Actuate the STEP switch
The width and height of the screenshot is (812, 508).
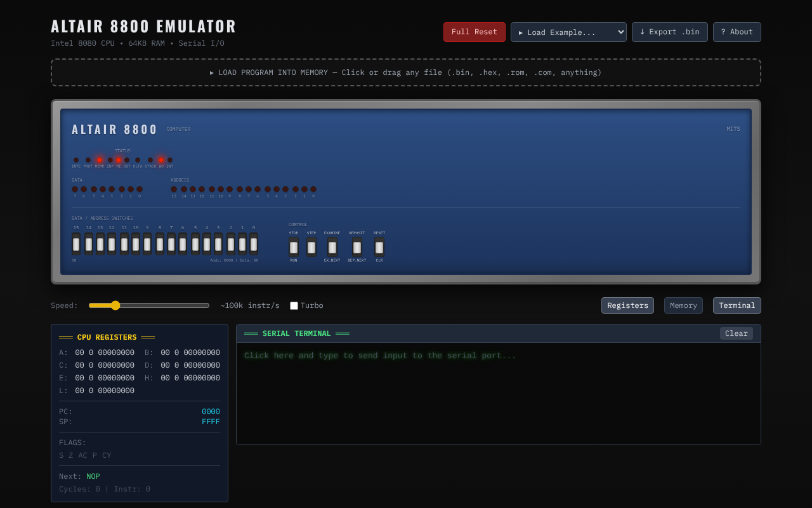311,248
